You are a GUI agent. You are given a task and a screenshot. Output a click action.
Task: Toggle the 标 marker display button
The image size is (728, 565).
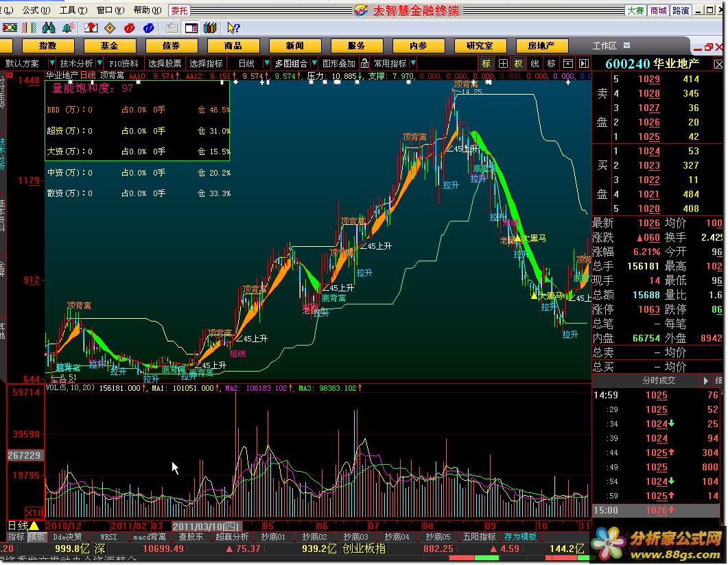tap(486, 63)
